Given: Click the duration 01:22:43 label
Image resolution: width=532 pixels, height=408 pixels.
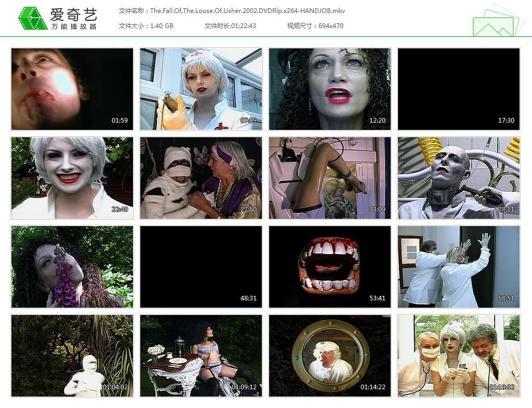Looking at the screenshot, I should [x=230, y=25].
